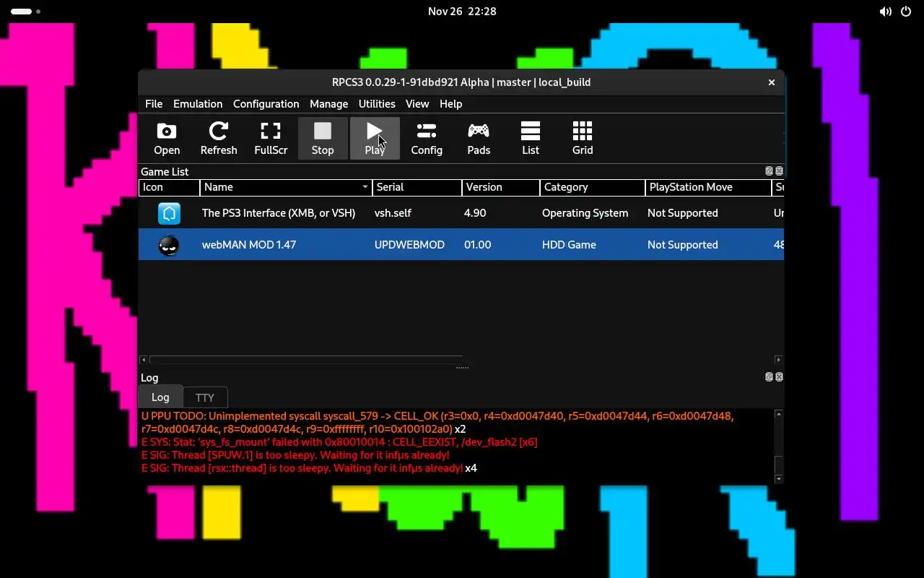Click Not Supported in the PS3 Interface row
924x578 pixels.
point(682,213)
